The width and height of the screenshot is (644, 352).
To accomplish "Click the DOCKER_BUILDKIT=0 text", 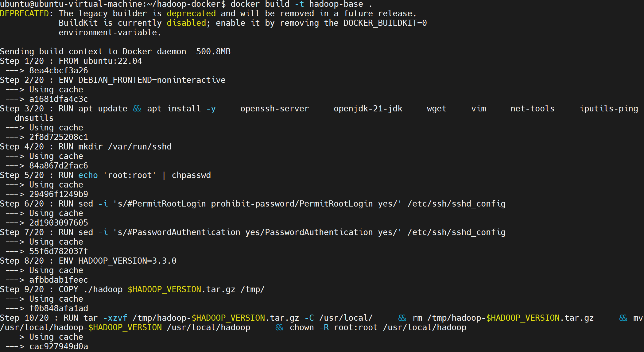I will tap(385, 23).
